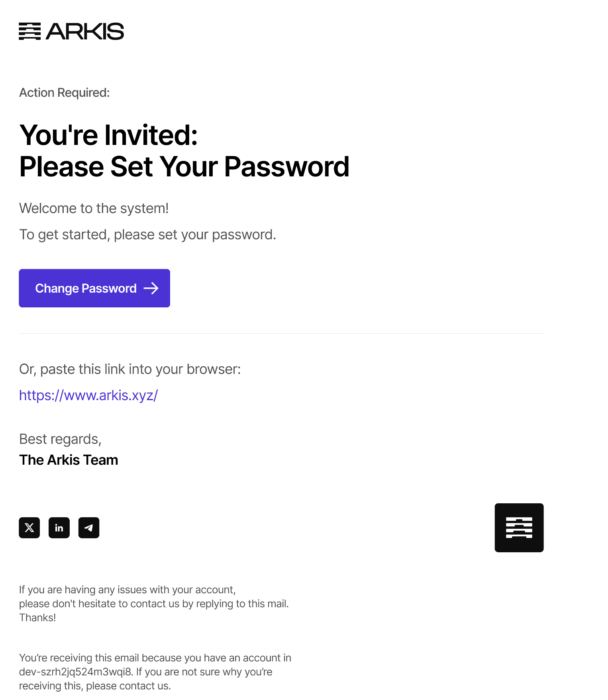
Task: Click the "If you are having any issues" line
Action: click(127, 590)
